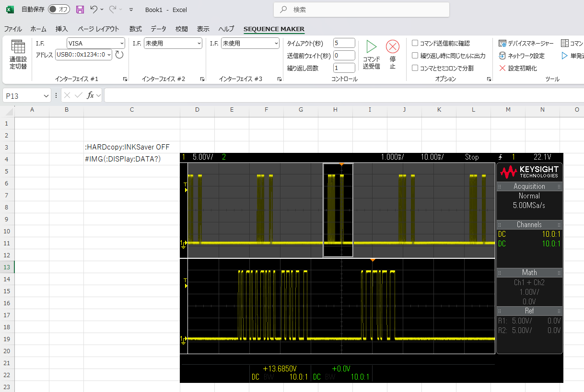This screenshot has height=392, width=584.
Task: Toggle the AutoSave (自動保存) switch
Action: 59,9
